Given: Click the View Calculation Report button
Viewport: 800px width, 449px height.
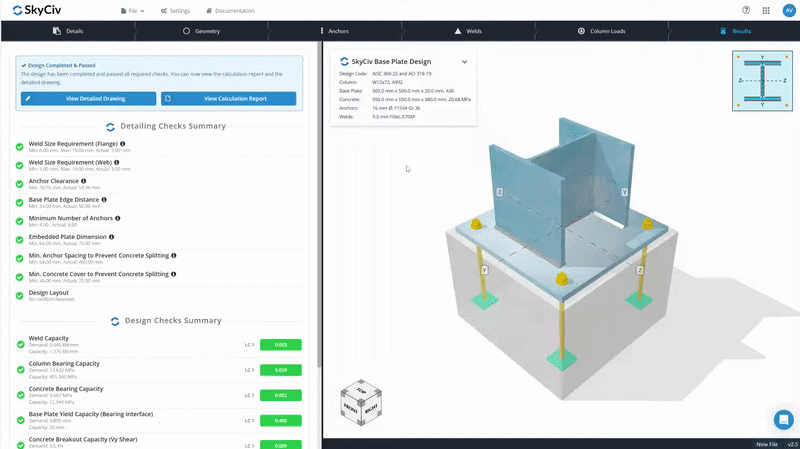Looking at the screenshot, I should point(229,98).
